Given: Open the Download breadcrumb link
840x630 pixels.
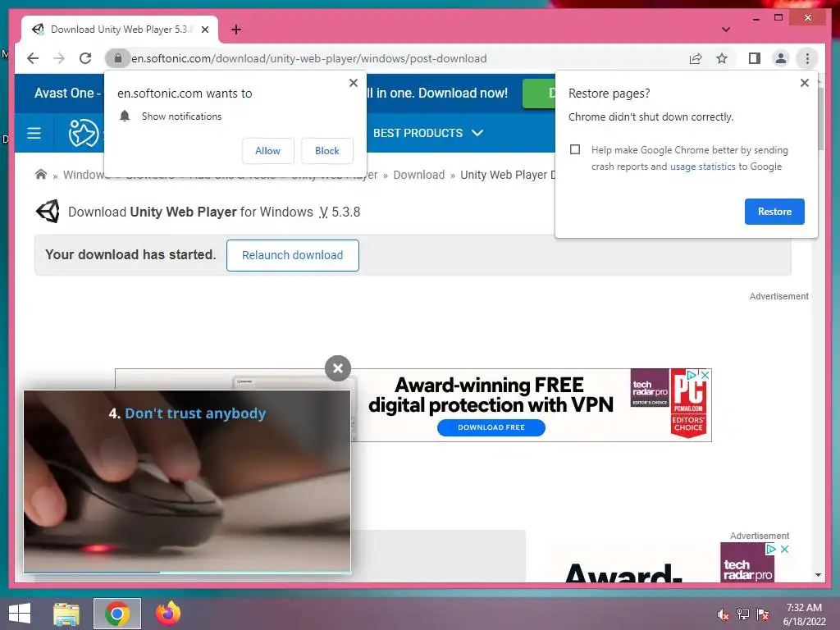Looking at the screenshot, I should coord(419,176).
